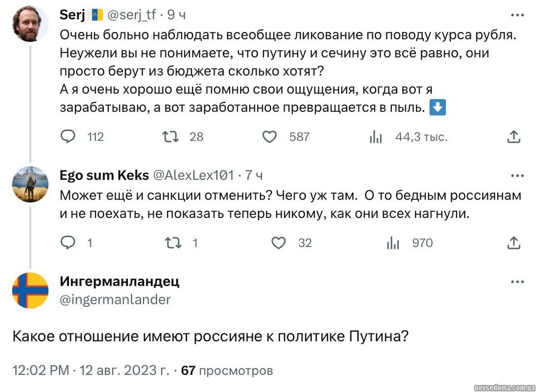536x392 pixels.
Task: Click the 12:02 PM tweet timestamp
Action: [x=40, y=370]
